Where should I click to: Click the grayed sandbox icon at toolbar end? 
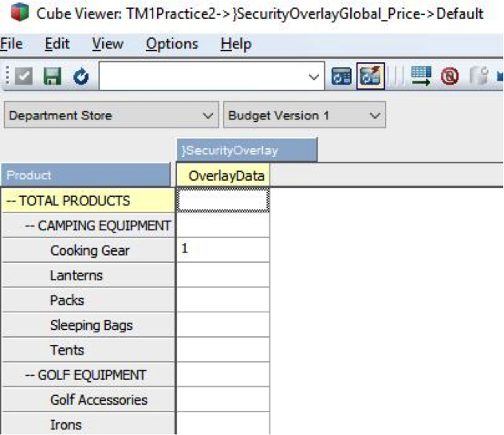[x=478, y=77]
